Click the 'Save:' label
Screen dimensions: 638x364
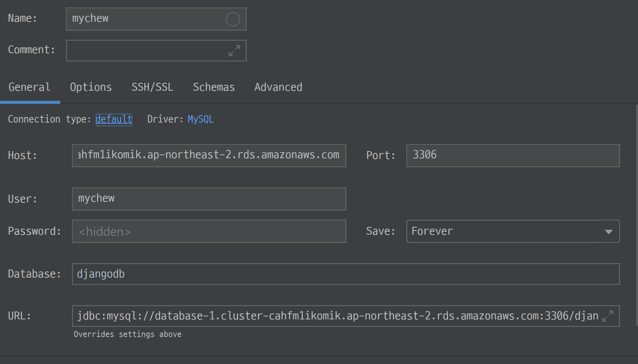tap(380, 231)
